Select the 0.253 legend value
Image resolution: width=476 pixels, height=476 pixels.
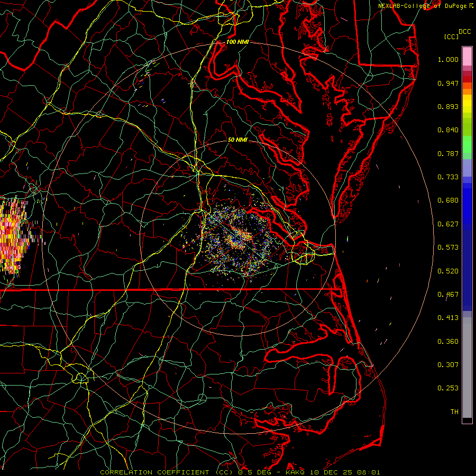coord(448,388)
